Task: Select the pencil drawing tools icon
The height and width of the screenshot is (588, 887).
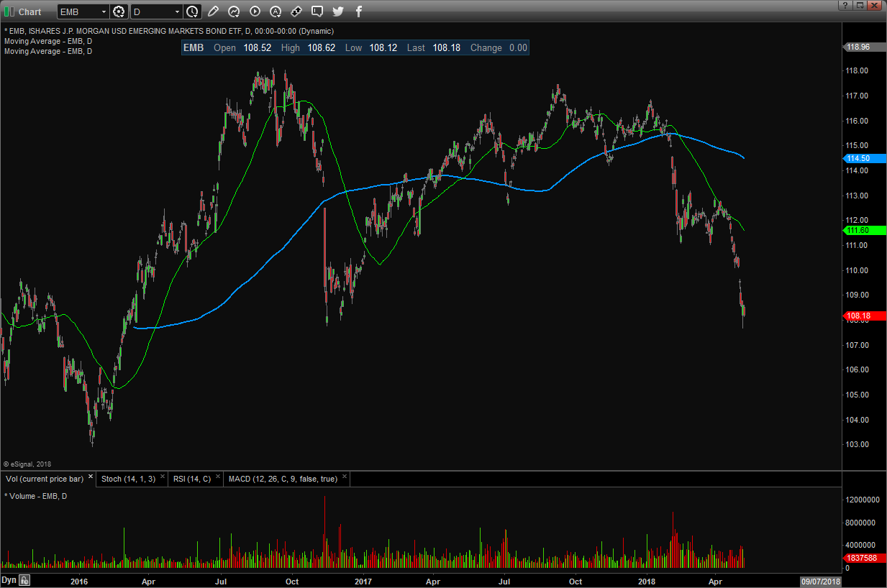Action: [213, 12]
